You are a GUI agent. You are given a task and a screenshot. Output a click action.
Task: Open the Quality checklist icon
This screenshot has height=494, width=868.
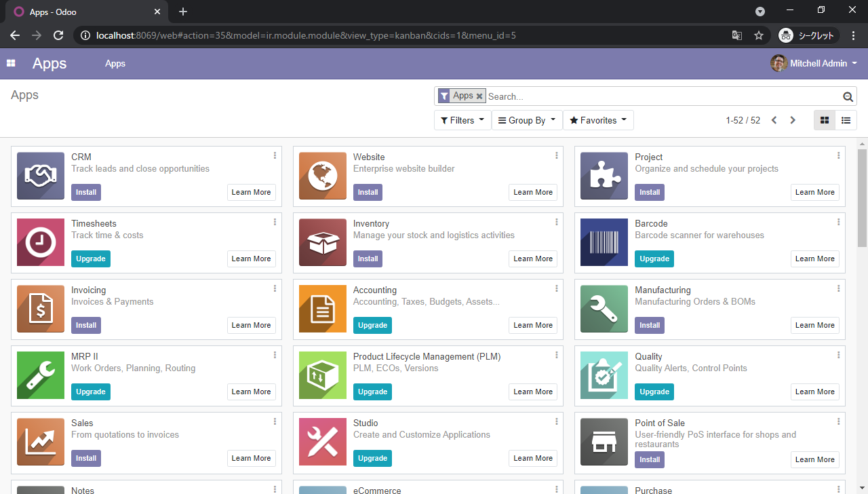point(604,375)
